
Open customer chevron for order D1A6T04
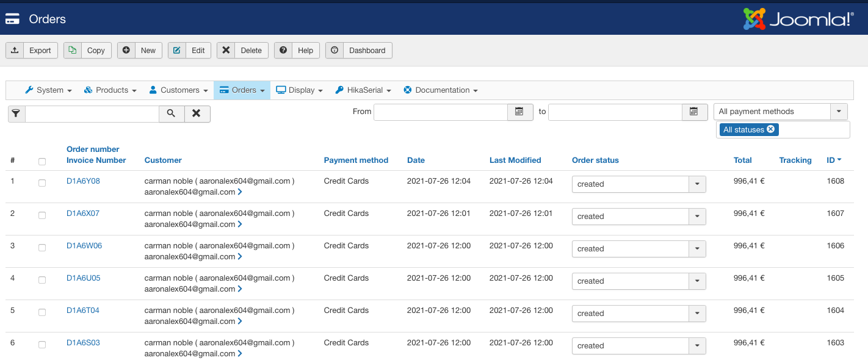(240, 321)
